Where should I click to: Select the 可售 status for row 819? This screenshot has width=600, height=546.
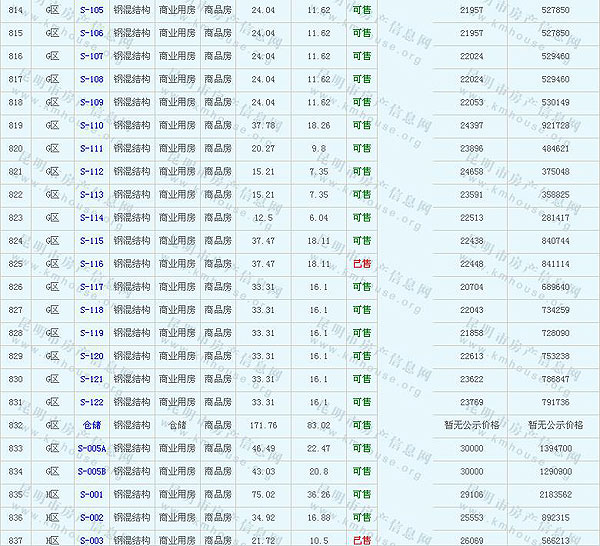coord(361,125)
